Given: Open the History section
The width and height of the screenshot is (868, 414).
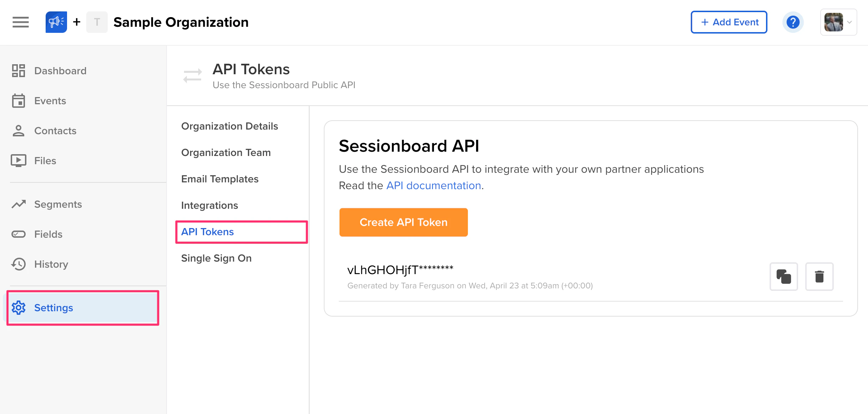Looking at the screenshot, I should point(51,264).
